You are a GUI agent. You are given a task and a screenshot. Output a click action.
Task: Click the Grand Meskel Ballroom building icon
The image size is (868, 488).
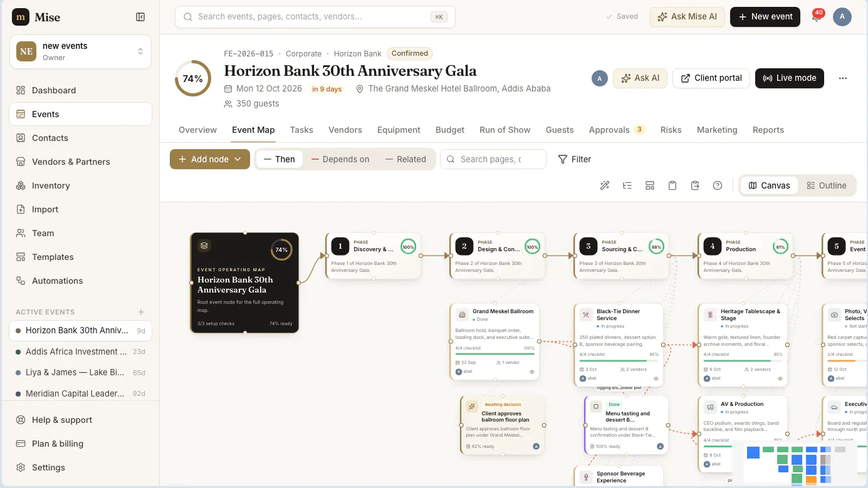[463, 314]
